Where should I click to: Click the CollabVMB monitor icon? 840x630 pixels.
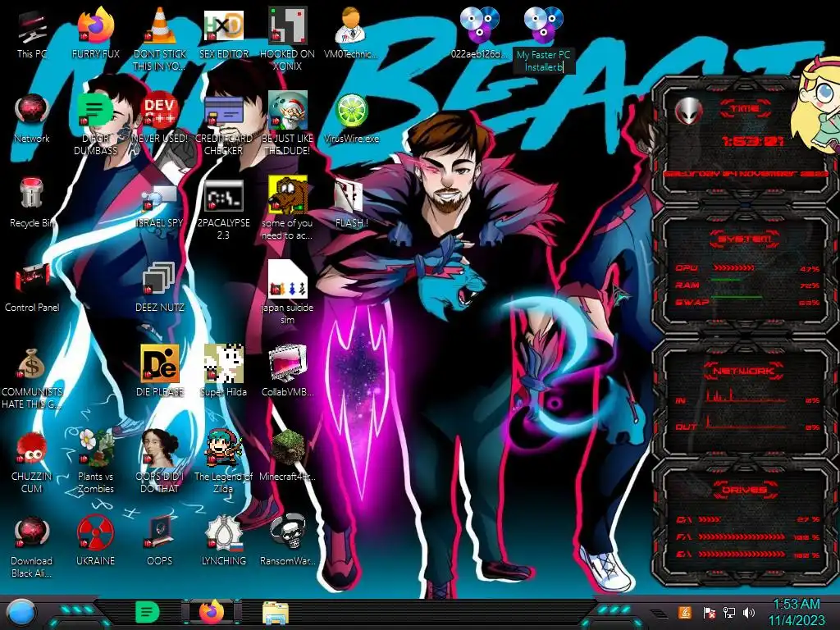287,371
